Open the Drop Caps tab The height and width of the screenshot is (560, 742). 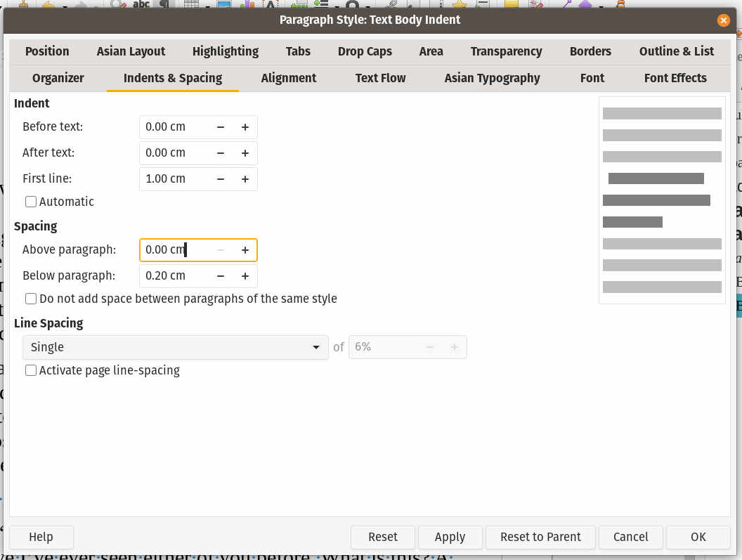point(365,51)
